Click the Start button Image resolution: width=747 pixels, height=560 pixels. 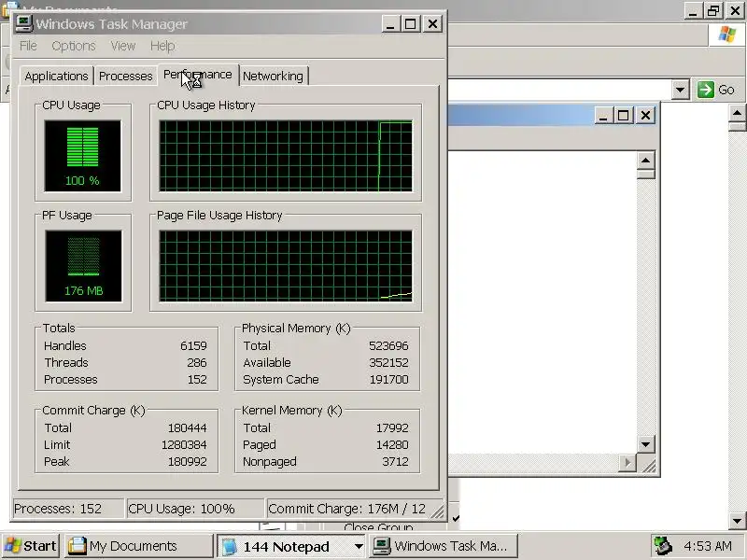click(x=31, y=546)
